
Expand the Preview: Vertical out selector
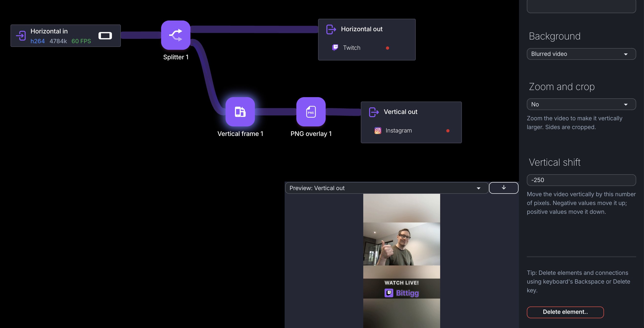click(x=386, y=188)
